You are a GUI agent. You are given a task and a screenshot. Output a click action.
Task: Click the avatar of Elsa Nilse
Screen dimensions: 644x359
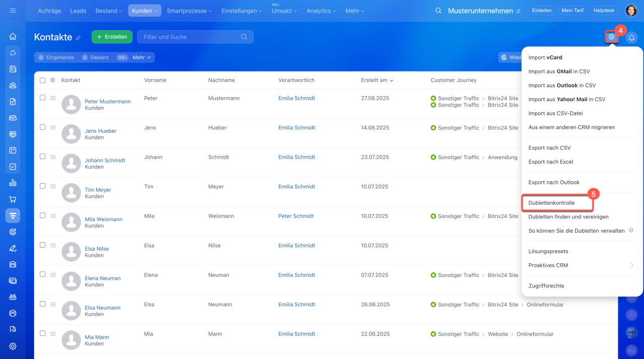[71, 252]
